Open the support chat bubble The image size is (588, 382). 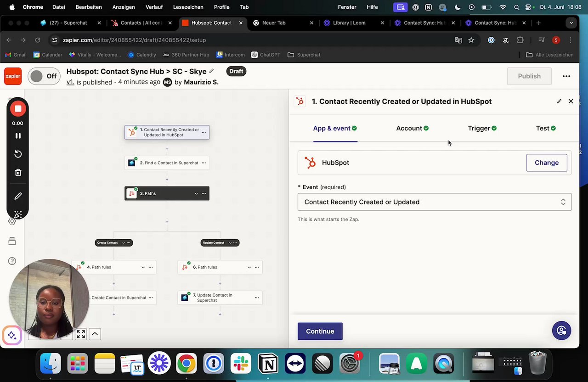point(561,331)
